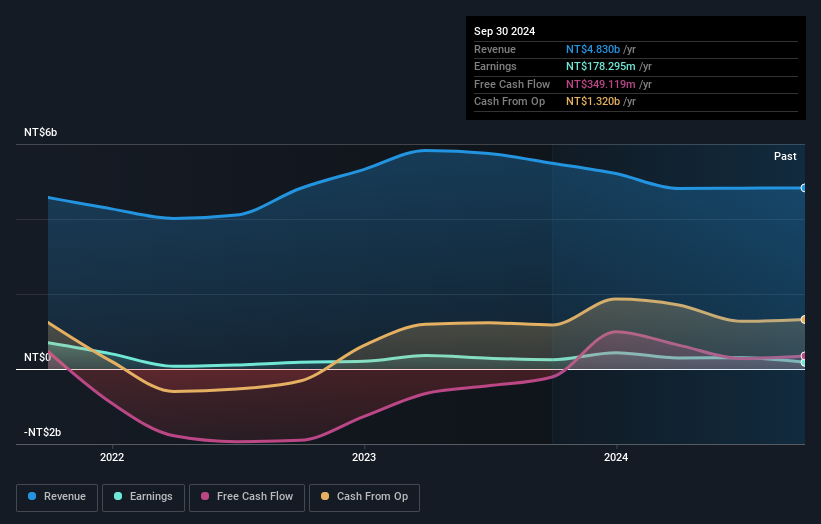Click the Past label in chart
The height and width of the screenshot is (524, 821).
coord(785,156)
